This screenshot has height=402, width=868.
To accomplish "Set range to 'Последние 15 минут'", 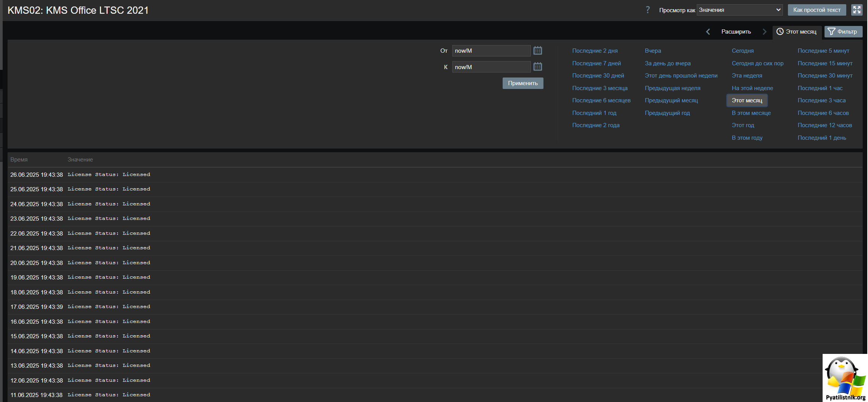I will tap(825, 63).
